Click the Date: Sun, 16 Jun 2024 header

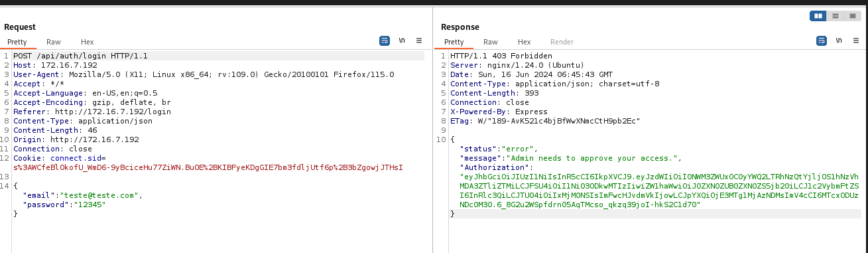pyautogui.click(x=531, y=75)
